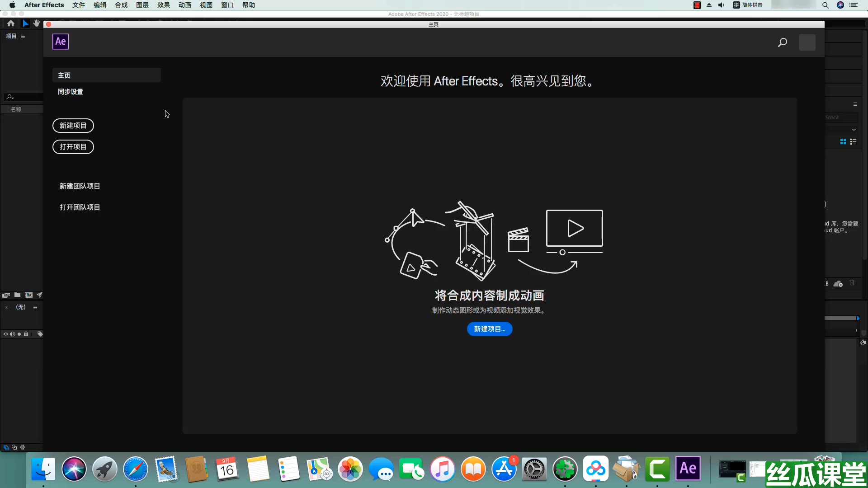Toggle Layer Switches pane at timeline bottom
Screen dimensions: 868x488
(6, 447)
